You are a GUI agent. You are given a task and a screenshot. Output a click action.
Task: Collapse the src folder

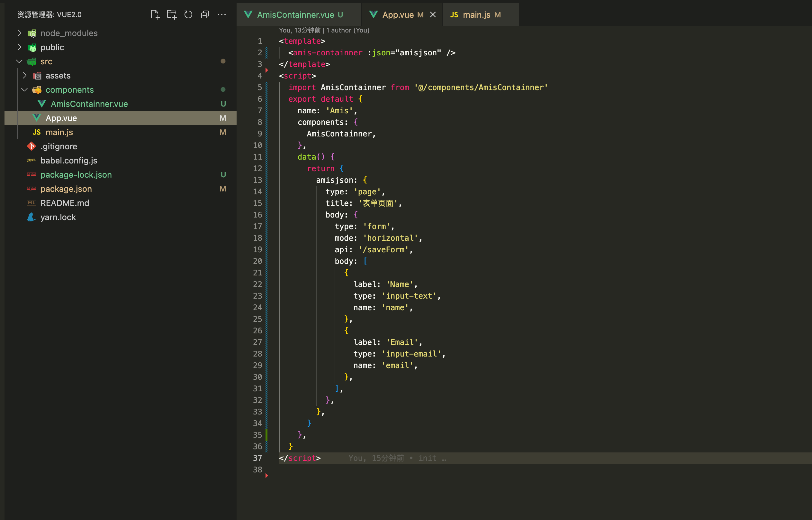19,61
